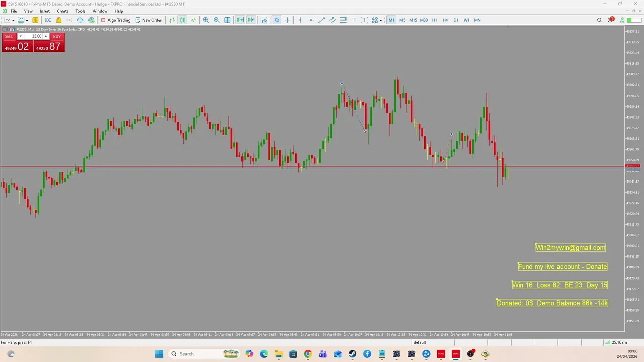Click the SELL one-click trading button
Screen dimensions: 644x362
(9, 36)
